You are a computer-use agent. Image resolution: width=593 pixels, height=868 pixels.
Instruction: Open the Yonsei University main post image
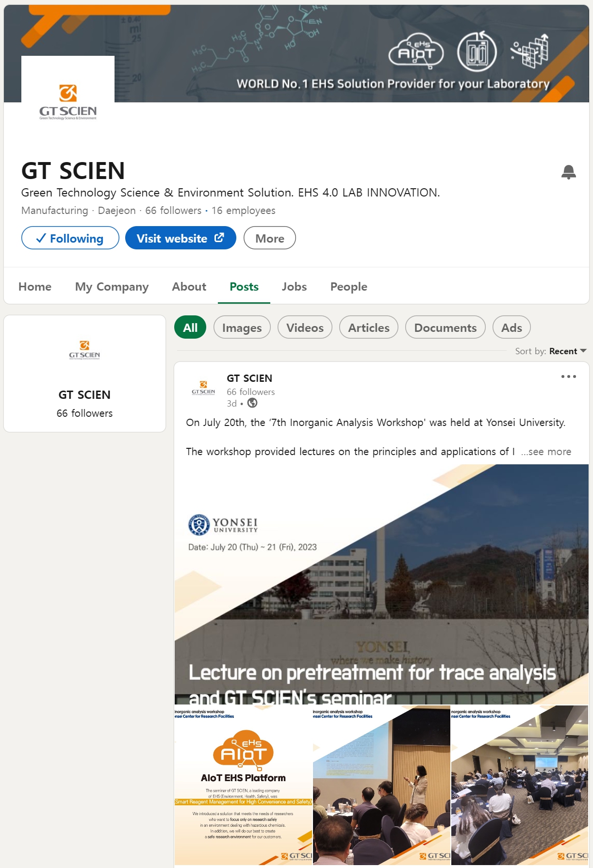(x=381, y=585)
